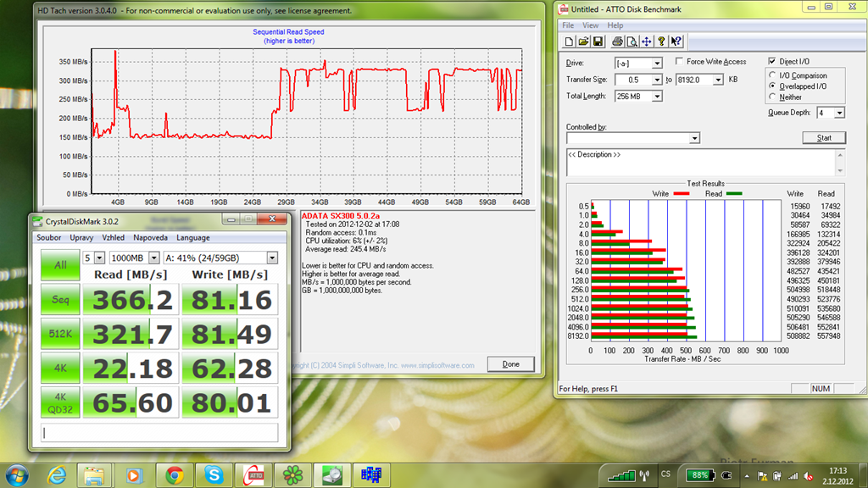
Task: Open the Total Length dropdown
Action: (657, 97)
